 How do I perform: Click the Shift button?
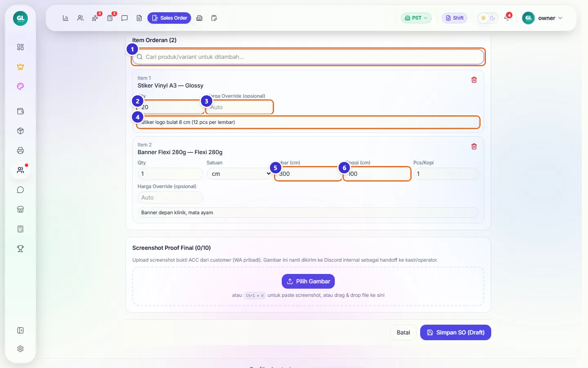coord(454,18)
